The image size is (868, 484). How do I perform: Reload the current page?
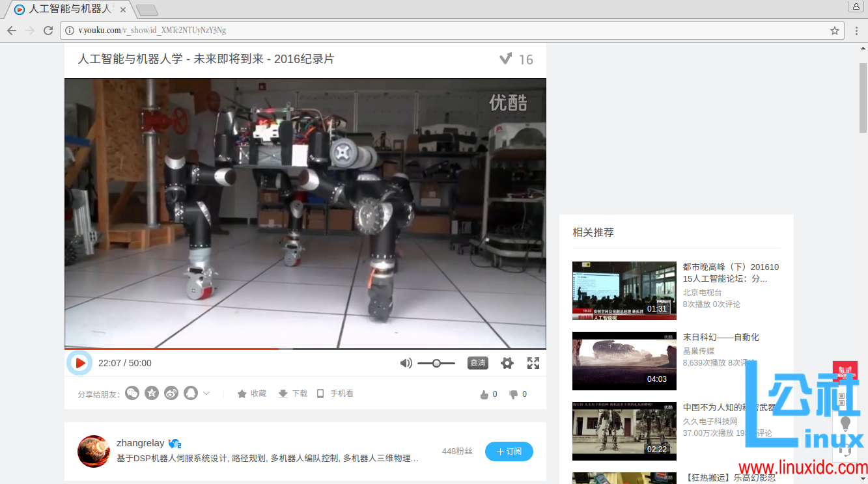[48, 31]
